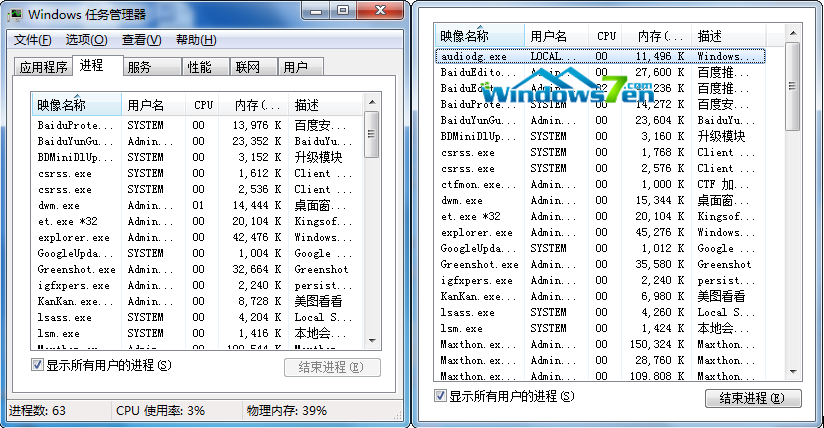Sort by 映像名称 column in left window
The width and height of the screenshot is (824, 428).
[x=77, y=105]
